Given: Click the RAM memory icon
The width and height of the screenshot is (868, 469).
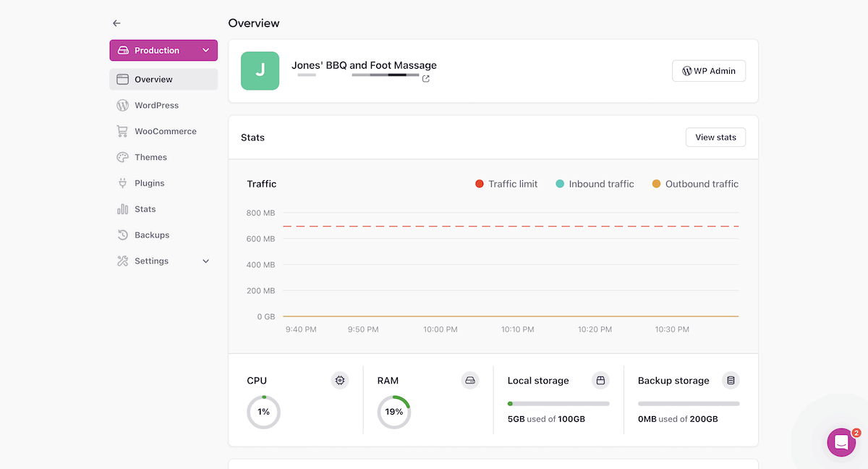Looking at the screenshot, I should pyautogui.click(x=470, y=381).
